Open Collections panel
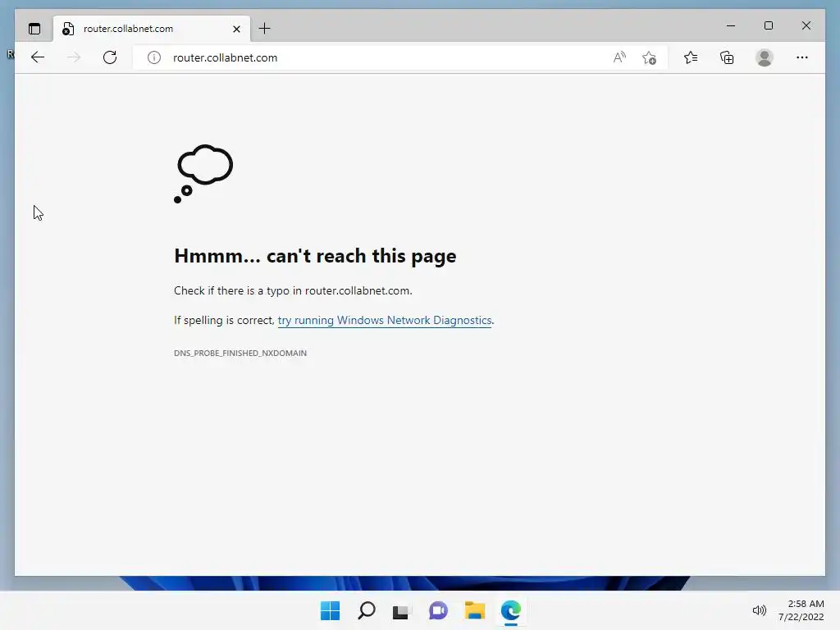Viewport: 840px width, 630px height. coord(727,57)
